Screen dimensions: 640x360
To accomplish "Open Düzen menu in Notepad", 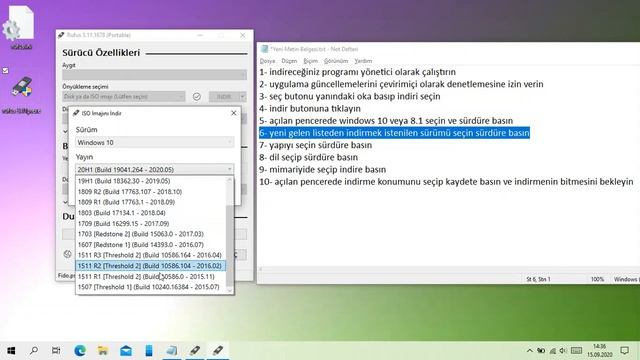I will tap(289, 61).
